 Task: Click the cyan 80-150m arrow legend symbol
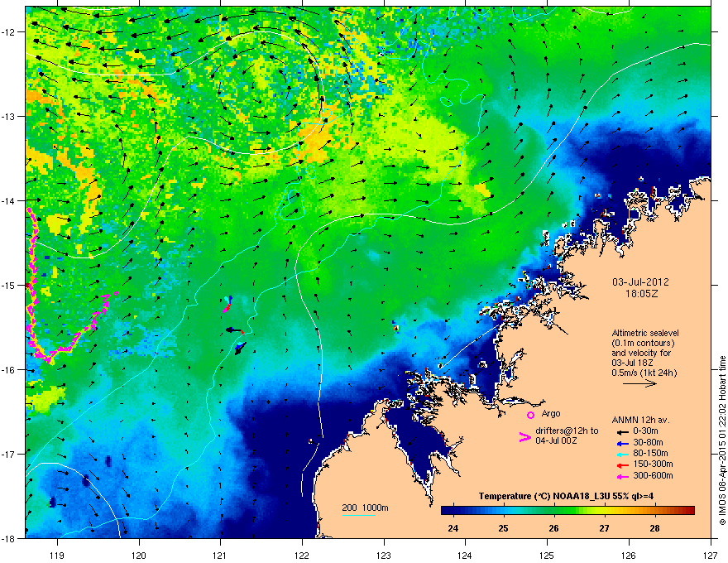click(622, 454)
